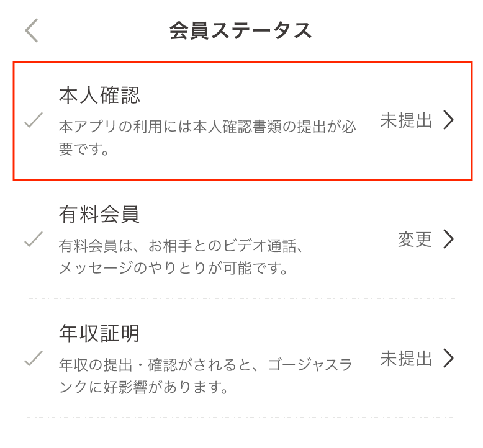Tap the back arrow in the header

coord(32,30)
